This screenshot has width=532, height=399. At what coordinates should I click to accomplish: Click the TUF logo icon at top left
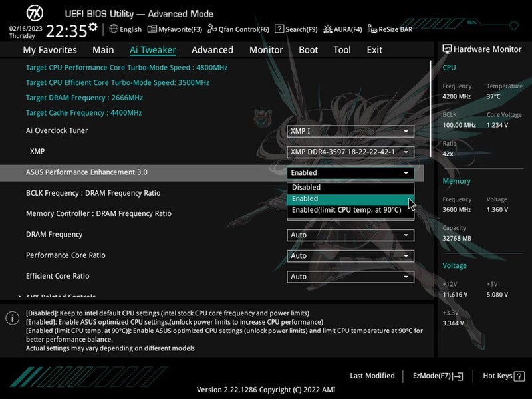(35, 13)
